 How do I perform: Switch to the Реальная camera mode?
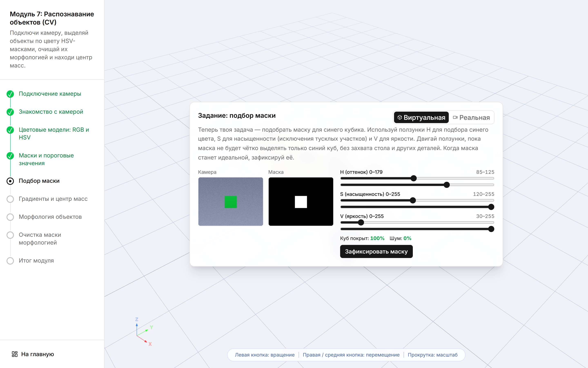(x=471, y=118)
